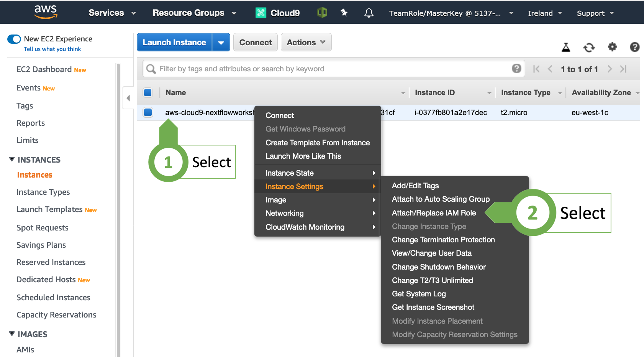
Task: Expand the Networking submenu
Action: (x=318, y=213)
